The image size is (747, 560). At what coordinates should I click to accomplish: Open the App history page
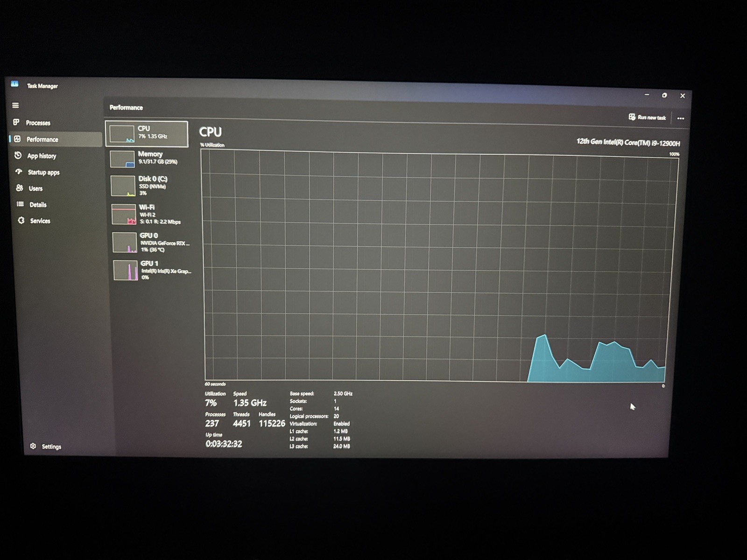coord(42,156)
